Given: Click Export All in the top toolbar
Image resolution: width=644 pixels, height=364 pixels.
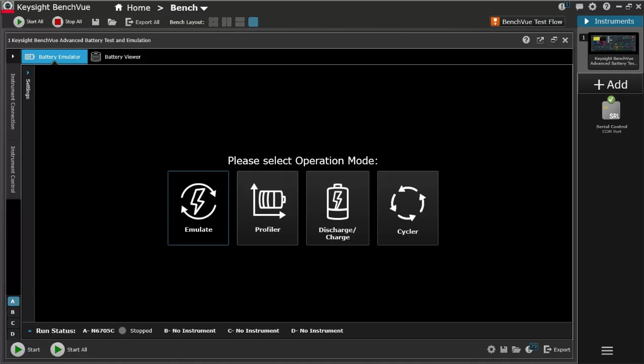Looking at the screenshot, I should coord(142,22).
